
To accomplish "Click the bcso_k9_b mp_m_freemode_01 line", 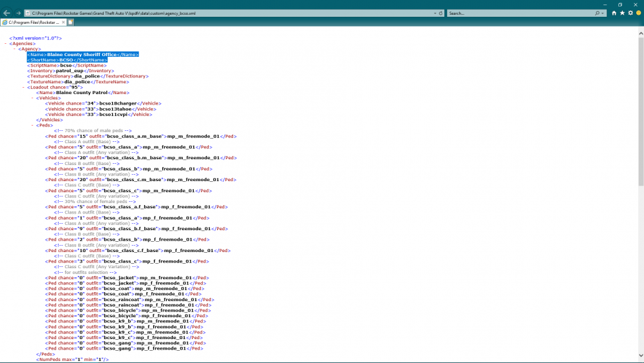I will click(x=126, y=321).
